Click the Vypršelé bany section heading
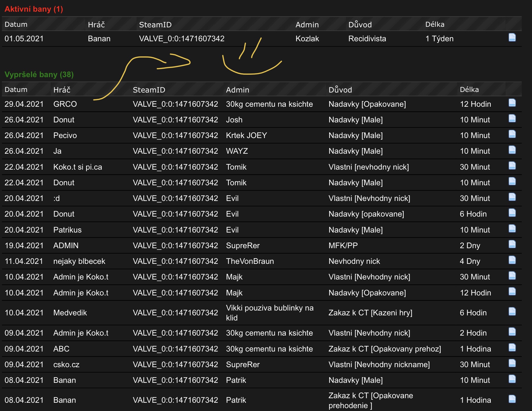The width and height of the screenshot is (532, 411). click(39, 75)
